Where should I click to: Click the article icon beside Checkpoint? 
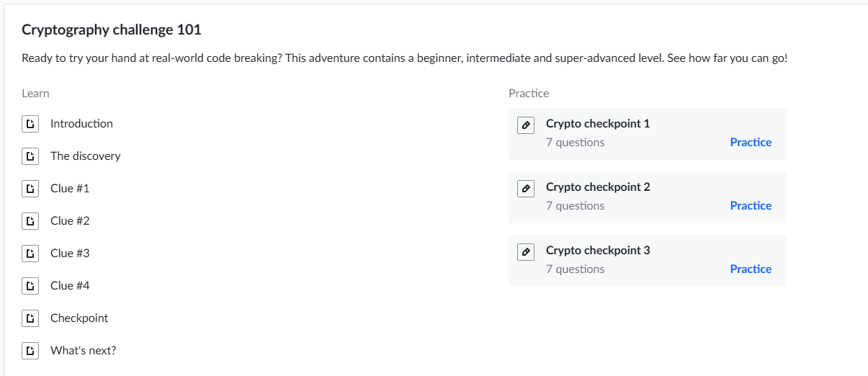(30, 318)
